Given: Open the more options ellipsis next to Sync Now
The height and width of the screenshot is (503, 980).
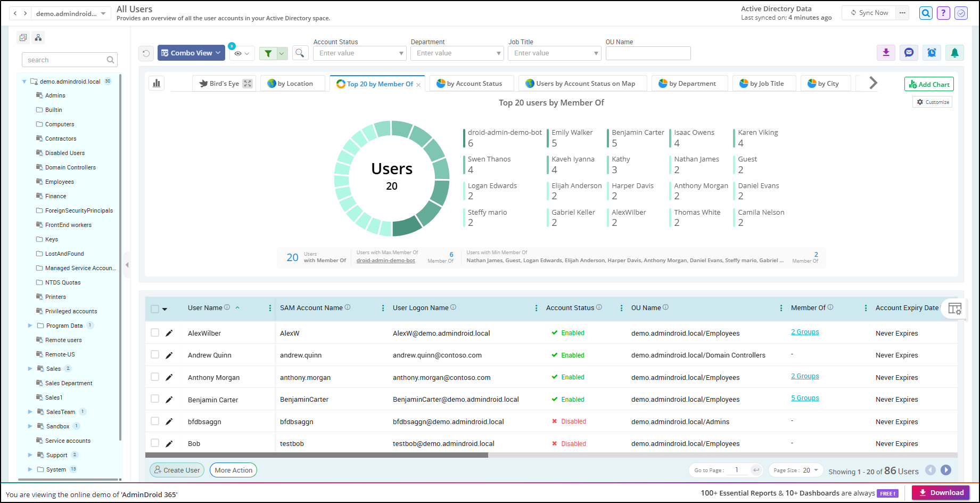Looking at the screenshot, I should [x=902, y=13].
